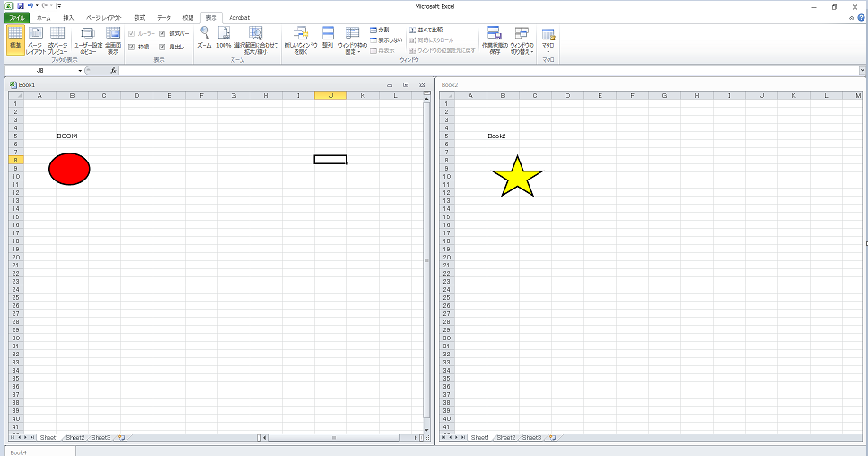Open the Zoom (ズーム) dialog
Image resolution: width=868 pixels, height=456 pixels.
(205, 38)
